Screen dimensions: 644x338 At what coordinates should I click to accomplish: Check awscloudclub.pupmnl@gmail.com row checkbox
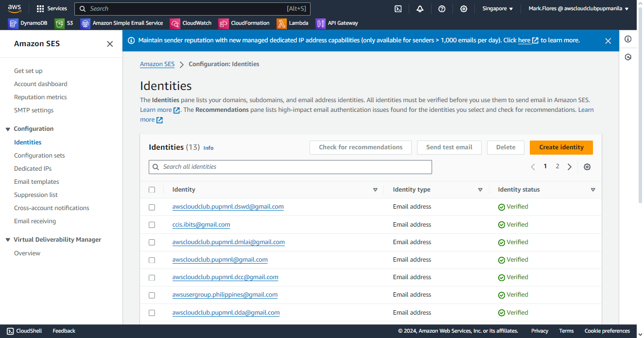[152, 260]
